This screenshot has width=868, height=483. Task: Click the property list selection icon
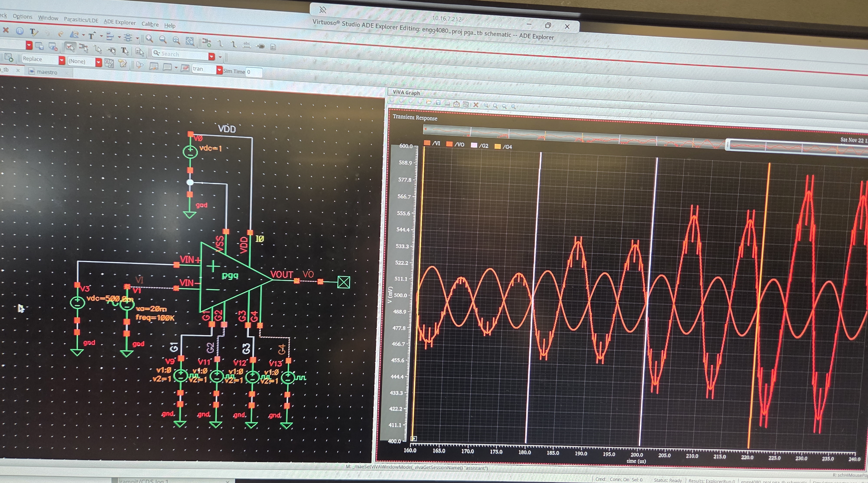(140, 52)
